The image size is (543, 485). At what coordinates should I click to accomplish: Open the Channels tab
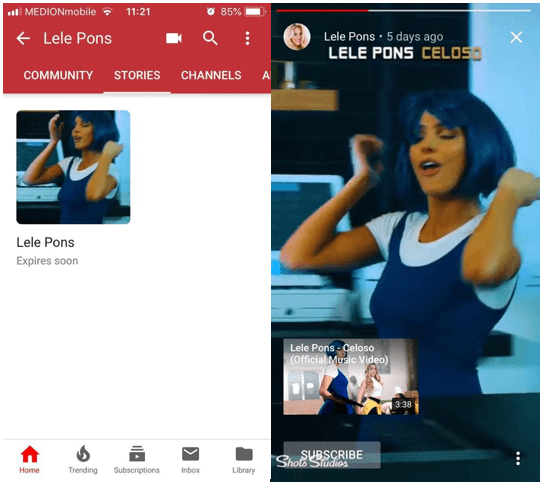[x=211, y=75]
